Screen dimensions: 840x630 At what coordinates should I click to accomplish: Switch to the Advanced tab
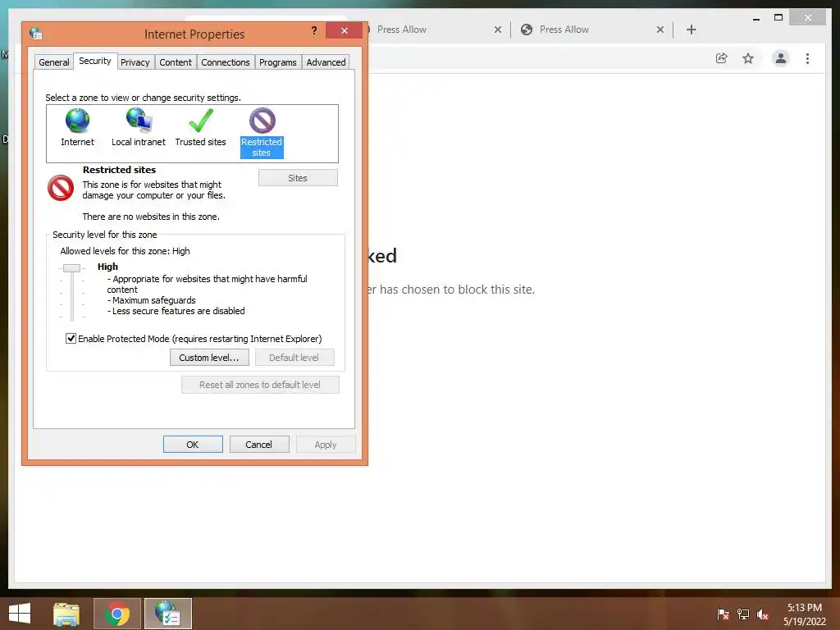click(x=326, y=62)
